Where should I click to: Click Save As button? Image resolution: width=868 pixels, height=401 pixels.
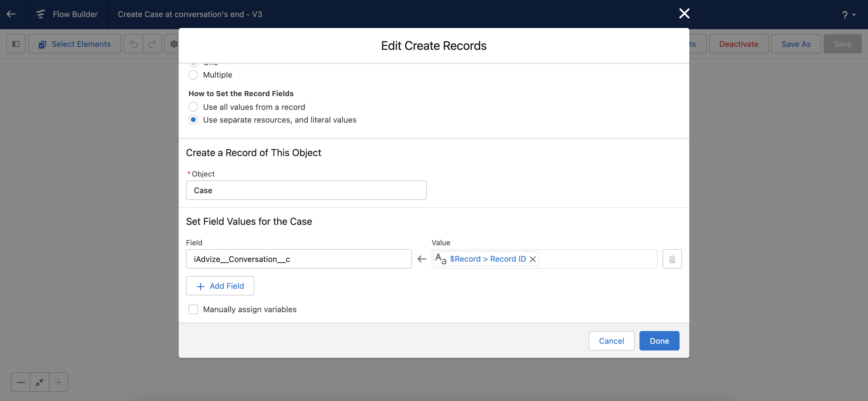tap(796, 44)
